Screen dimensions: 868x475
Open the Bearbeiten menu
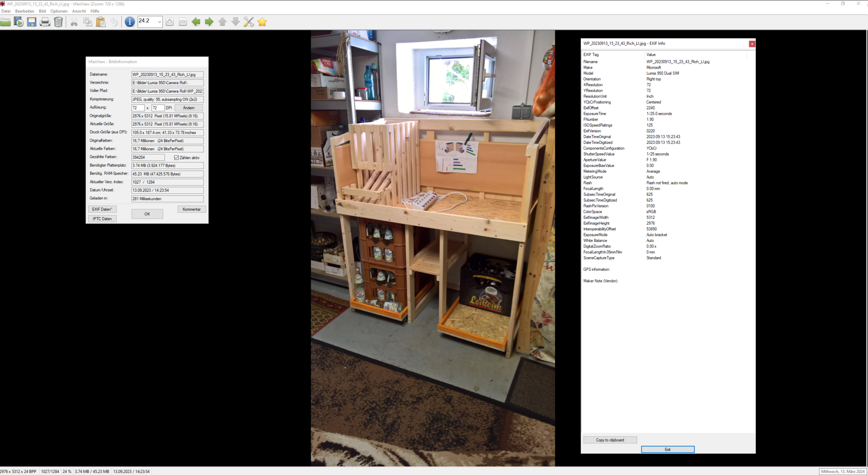pos(24,11)
